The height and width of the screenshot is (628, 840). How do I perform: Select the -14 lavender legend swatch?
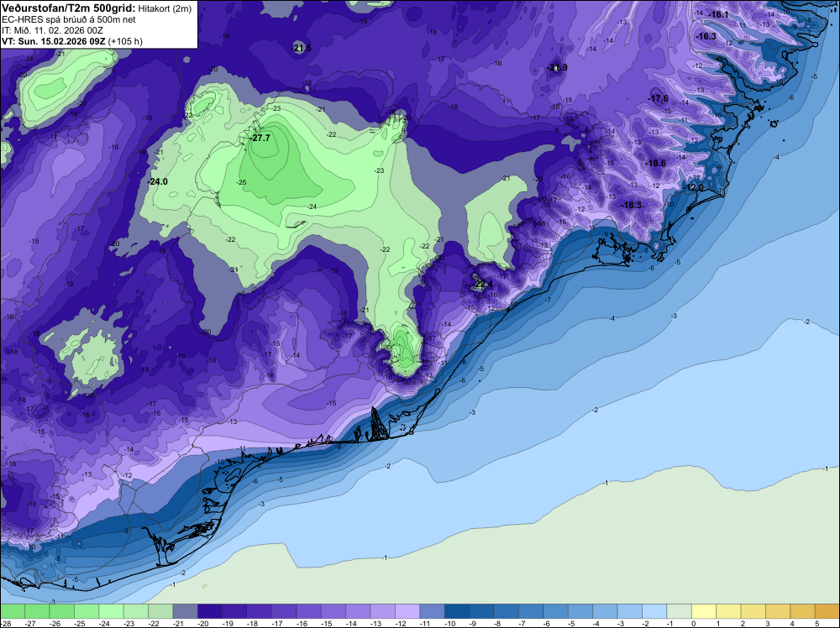tap(358, 611)
